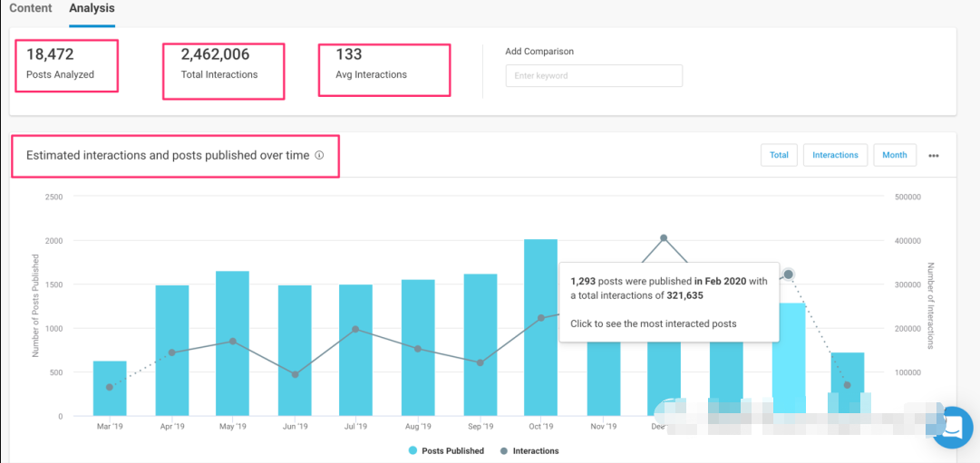The height and width of the screenshot is (463, 980).
Task: Focus the Add Comparison keyword field
Action: coord(593,76)
